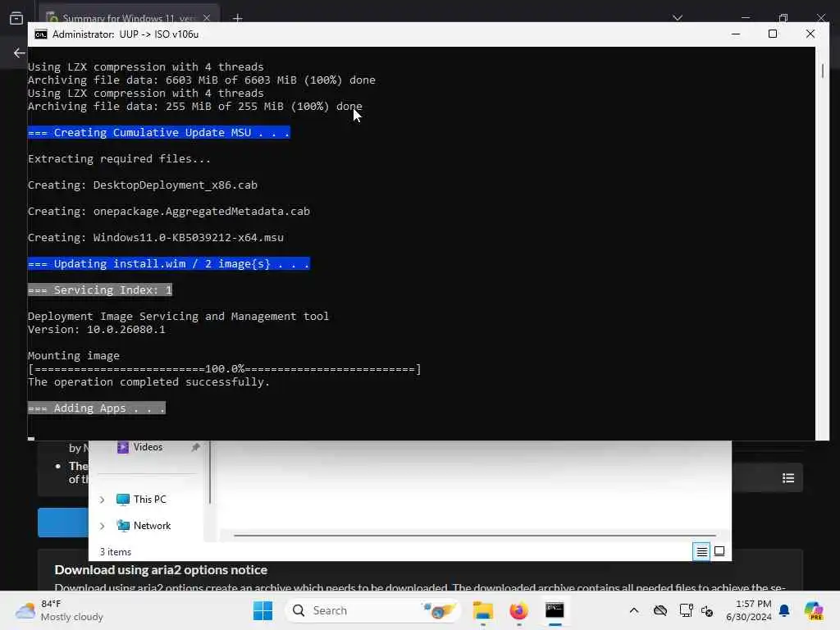Screen dimensions: 840x630
Task: Close the browser tab Summary for Windows 11
Action: pyautogui.click(x=207, y=18)
